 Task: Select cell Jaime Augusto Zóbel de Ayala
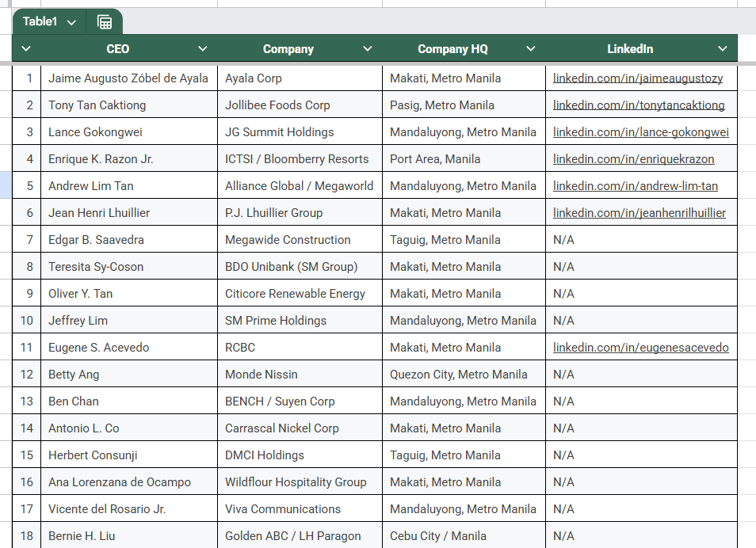tap(129, 78)
